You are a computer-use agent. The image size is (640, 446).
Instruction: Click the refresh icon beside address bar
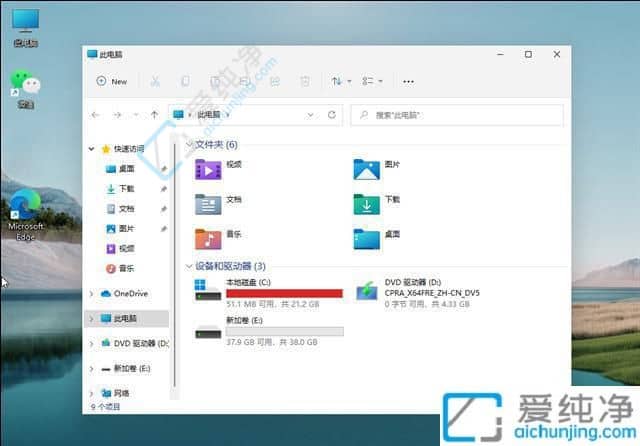tap(333, 115)
